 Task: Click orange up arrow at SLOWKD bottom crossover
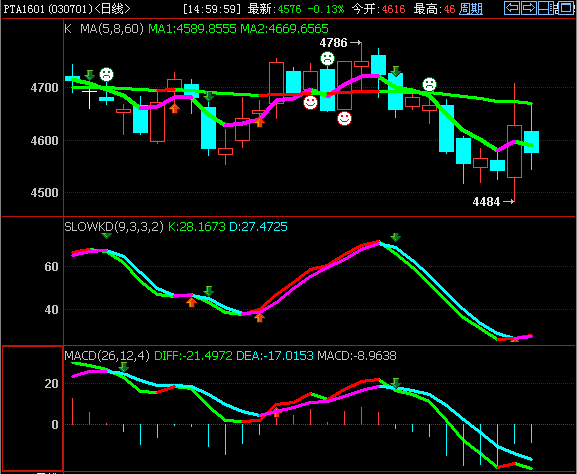pos(259,317)
